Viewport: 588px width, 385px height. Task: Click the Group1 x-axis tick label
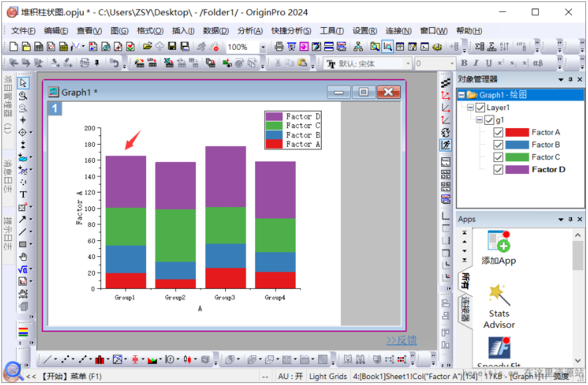pyautogui.click(x=125, y=297)
